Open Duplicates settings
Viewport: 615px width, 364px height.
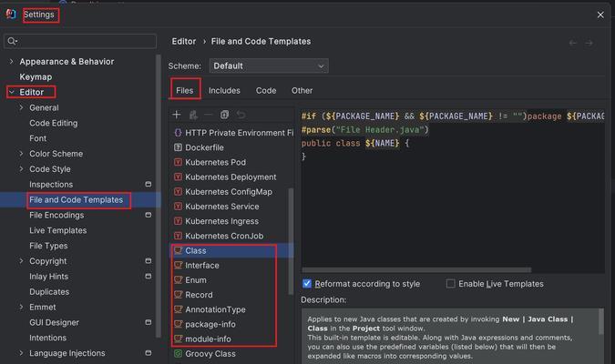tap(49, 292)
